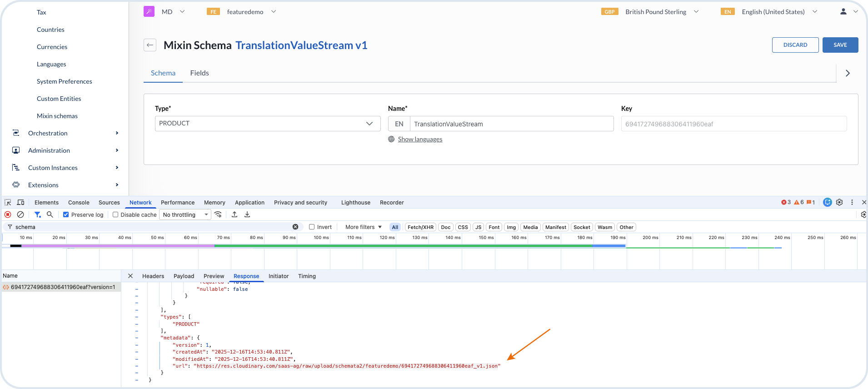This screenshot has height=389, width=868.
Task: Check the Invert filter checkbox
Action: (312, 227)
